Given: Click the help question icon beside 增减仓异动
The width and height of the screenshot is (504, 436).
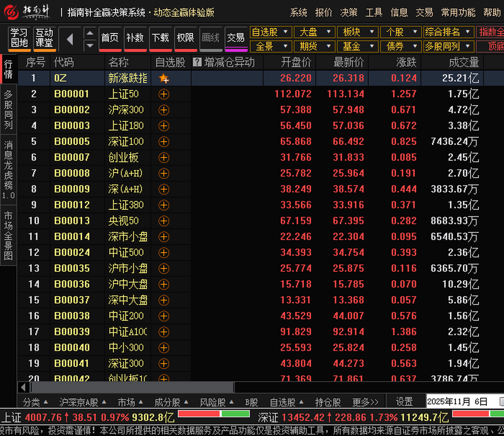Looking at the screenshot, I should tap(197, 63).
